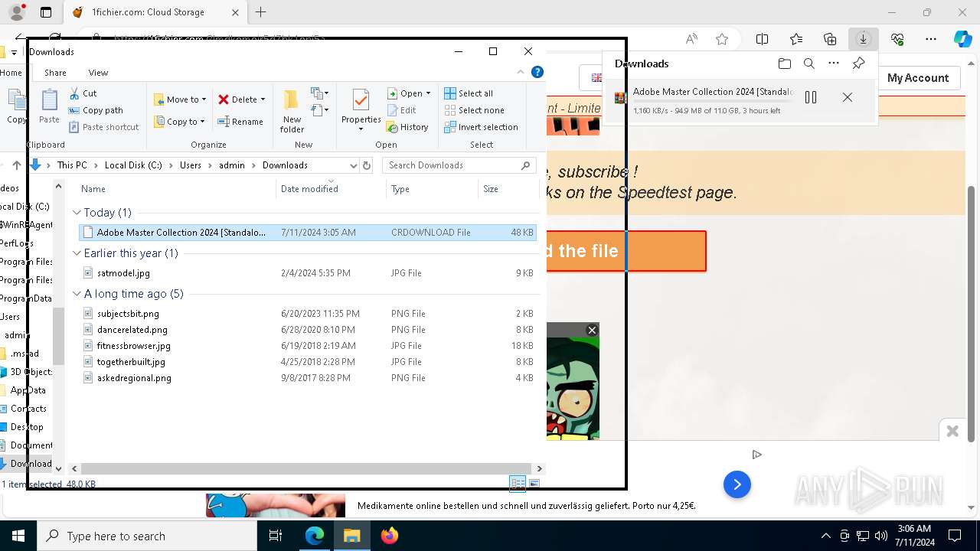Click the Cut icon in the ribbon
Viewport: 980px width, 551px height.
click(74, 93)
